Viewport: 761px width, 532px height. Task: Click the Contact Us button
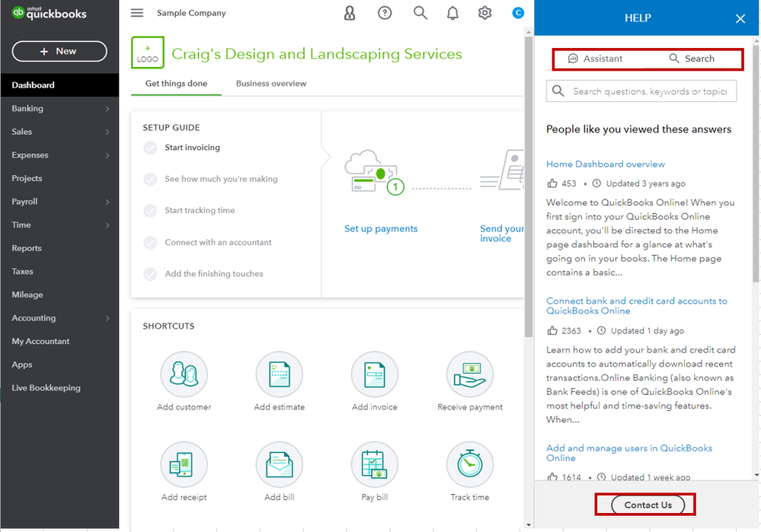(648, 505)
